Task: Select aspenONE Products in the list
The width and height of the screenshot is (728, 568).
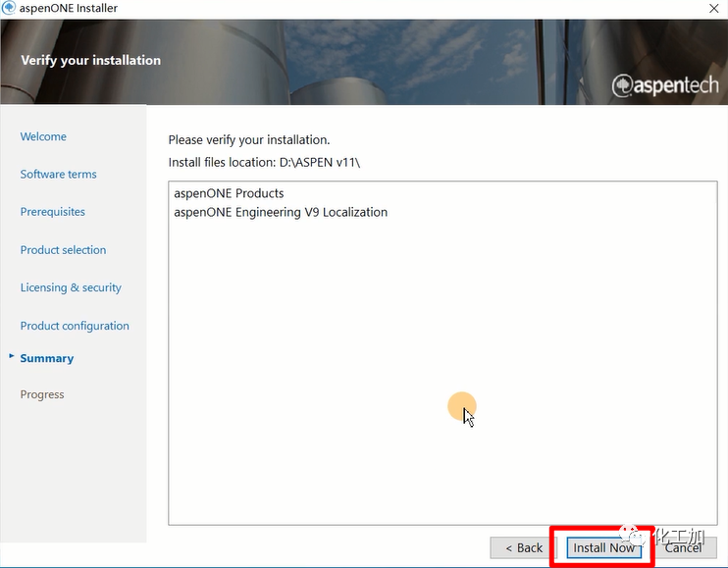Action: tap(229, 193)
